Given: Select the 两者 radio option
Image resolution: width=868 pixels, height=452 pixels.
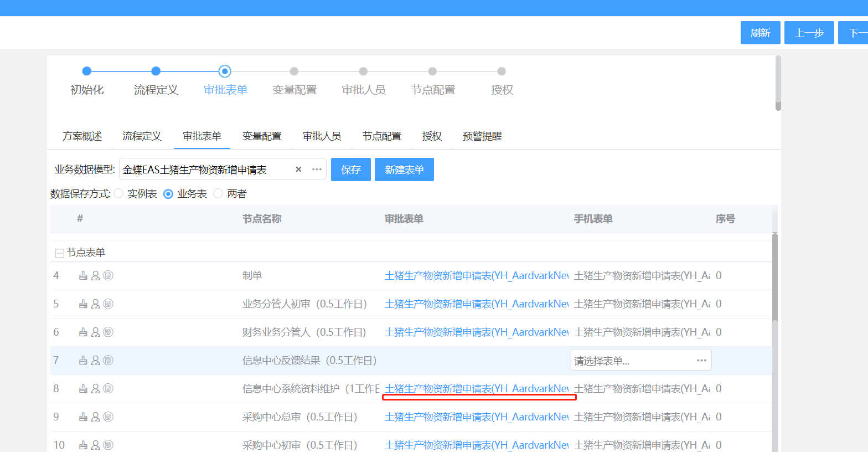Looking at the screenshot, I should tap(218, 194).
